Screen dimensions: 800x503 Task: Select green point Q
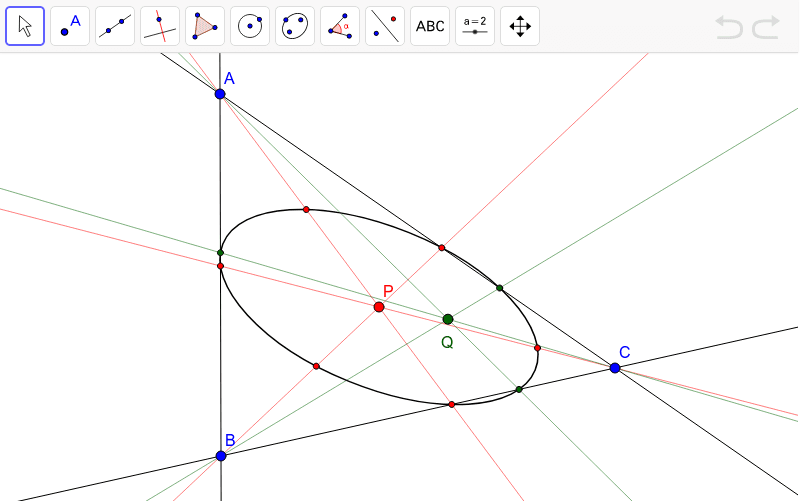pyautogui.click(x=448, y=319)
